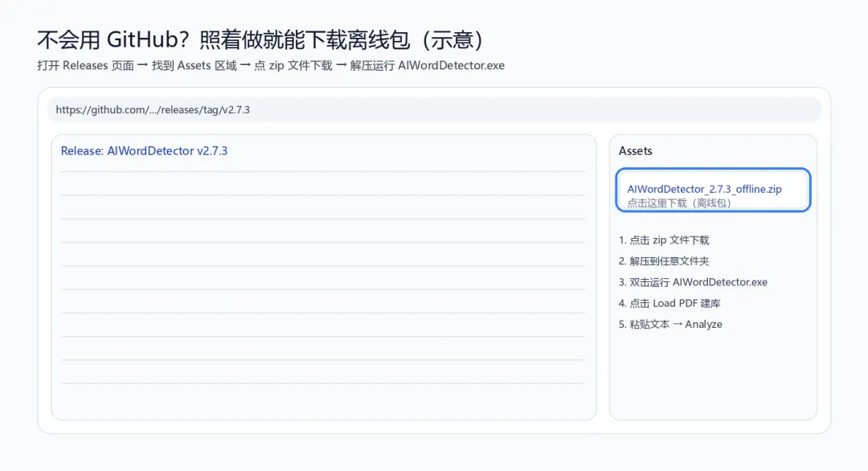Select step '4. 点击 Load PDF 建库'
Image resolution: width=868 pixels, height=471 pixels.
point(669,303)
